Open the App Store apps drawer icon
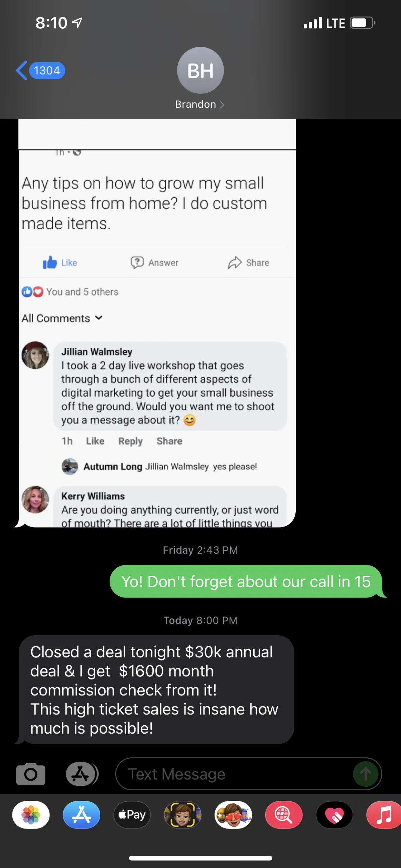Image resolution: width=401 pixels, height=868 pixels. (82, 774)
